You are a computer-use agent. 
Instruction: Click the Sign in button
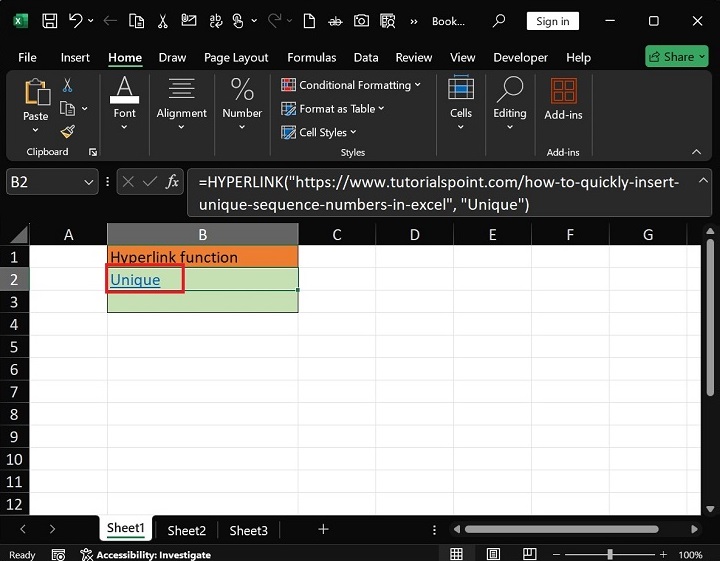click(x=552, y=21)
